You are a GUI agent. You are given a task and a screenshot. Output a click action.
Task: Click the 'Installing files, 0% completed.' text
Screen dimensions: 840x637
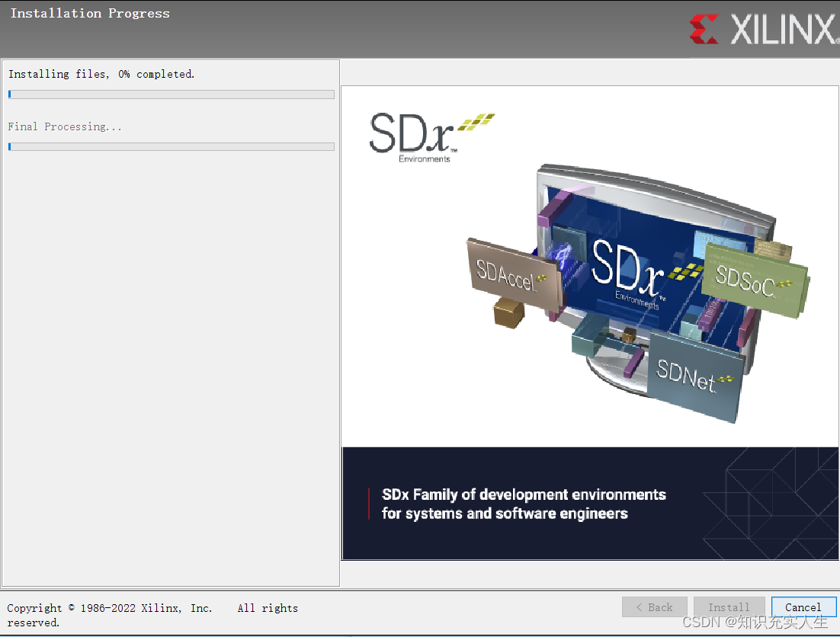click(x=101, y=74)
